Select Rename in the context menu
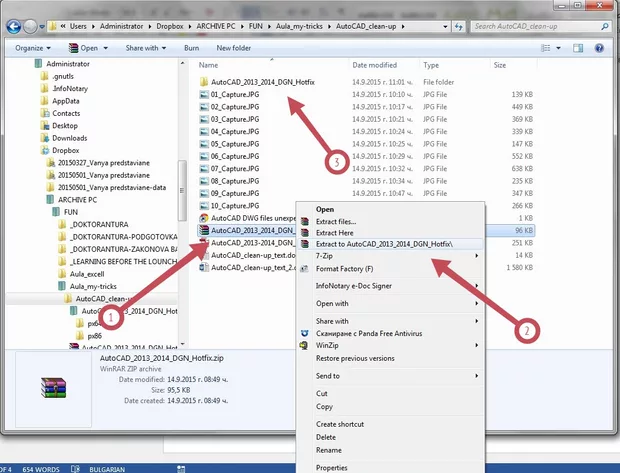620x473 pixels. pos(330,449)
